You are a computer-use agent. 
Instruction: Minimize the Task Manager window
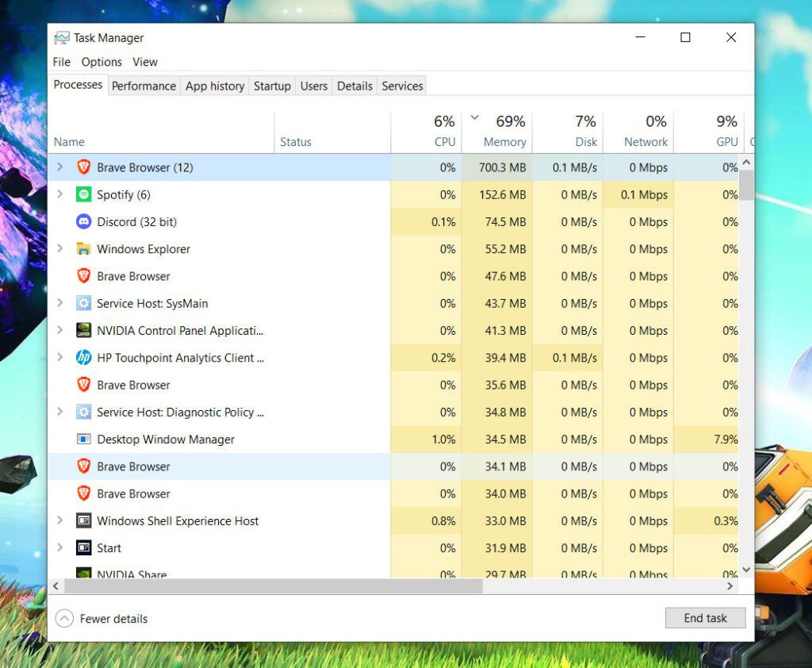640,37
